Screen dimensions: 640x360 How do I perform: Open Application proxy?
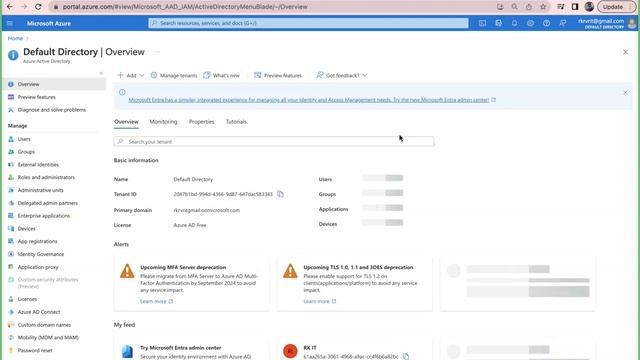click(38, 267)
